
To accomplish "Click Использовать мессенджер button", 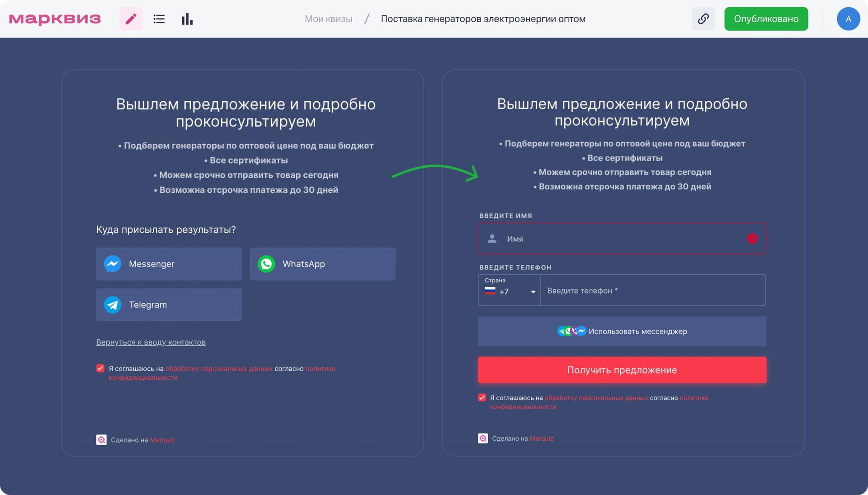I will (622, 331).
